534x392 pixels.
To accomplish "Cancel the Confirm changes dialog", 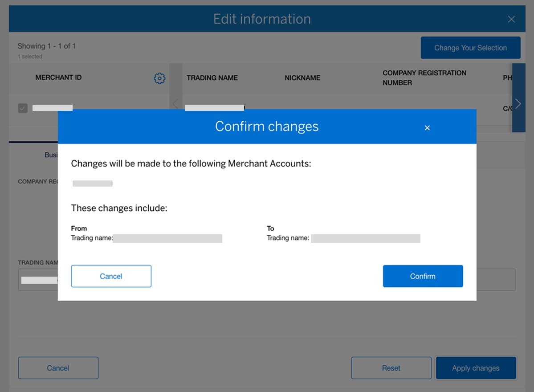I will [x=111, y=276].
